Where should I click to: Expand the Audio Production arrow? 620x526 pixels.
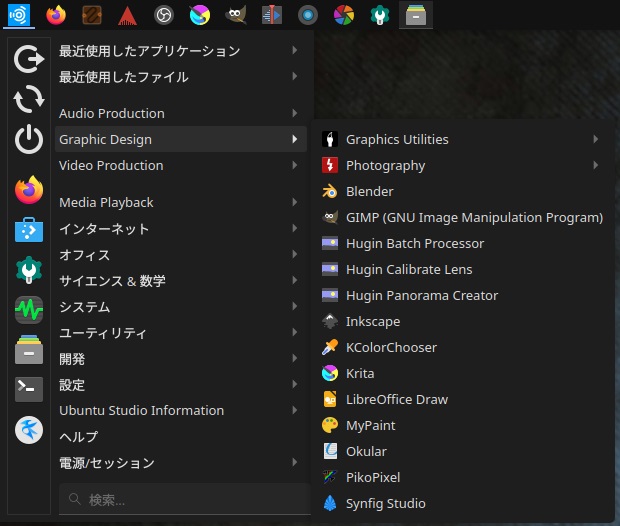pos(295,113)
